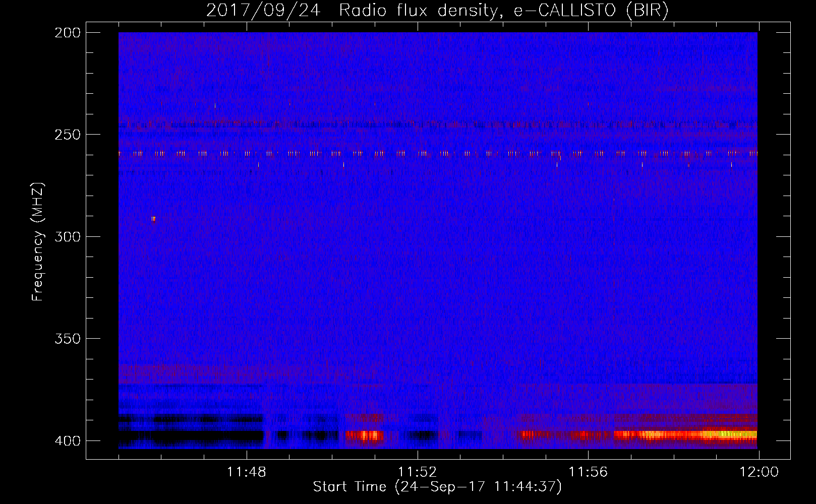This screenshot has width=816, height=504.
Task: Click the 11:52 time tick label
Action: [417, 472]
